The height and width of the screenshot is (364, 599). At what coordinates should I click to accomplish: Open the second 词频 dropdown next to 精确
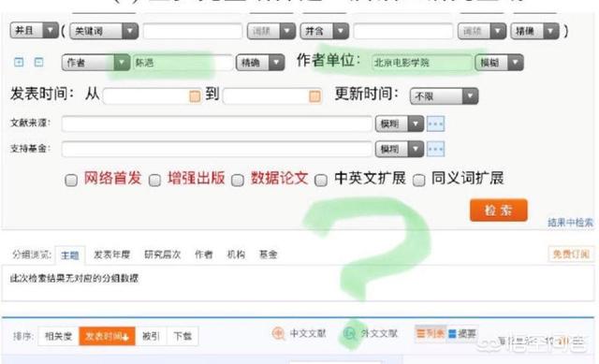coord(482,31)
